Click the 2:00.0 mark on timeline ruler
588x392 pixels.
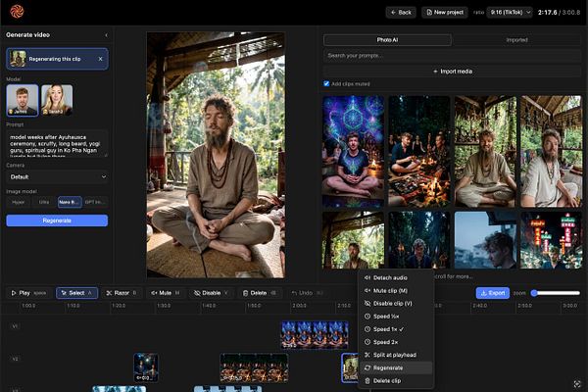pos(299,306)
